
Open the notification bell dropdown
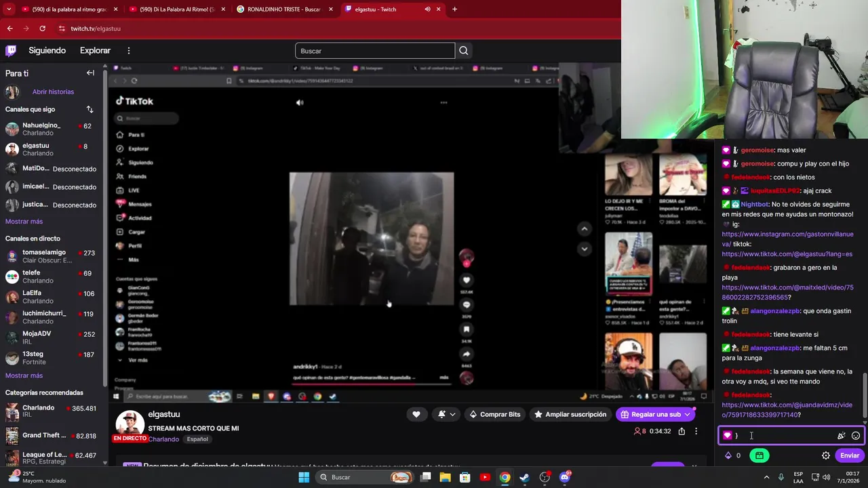point(446,414)
